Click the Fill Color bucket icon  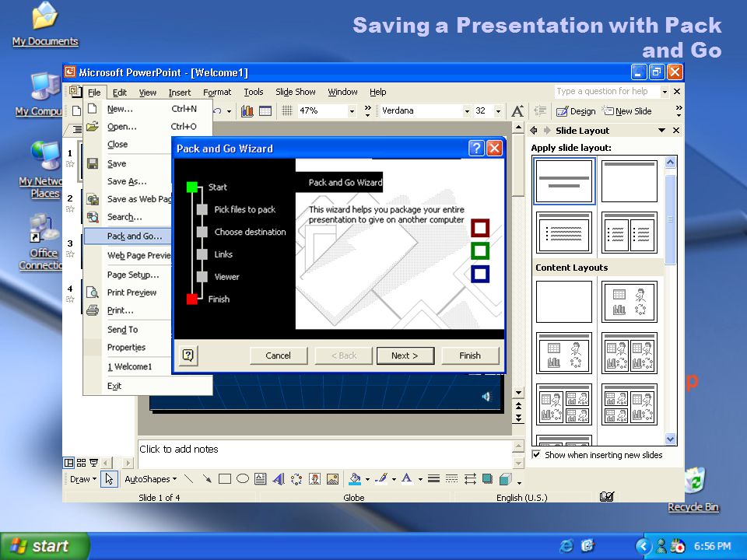[x=355, y=478]
